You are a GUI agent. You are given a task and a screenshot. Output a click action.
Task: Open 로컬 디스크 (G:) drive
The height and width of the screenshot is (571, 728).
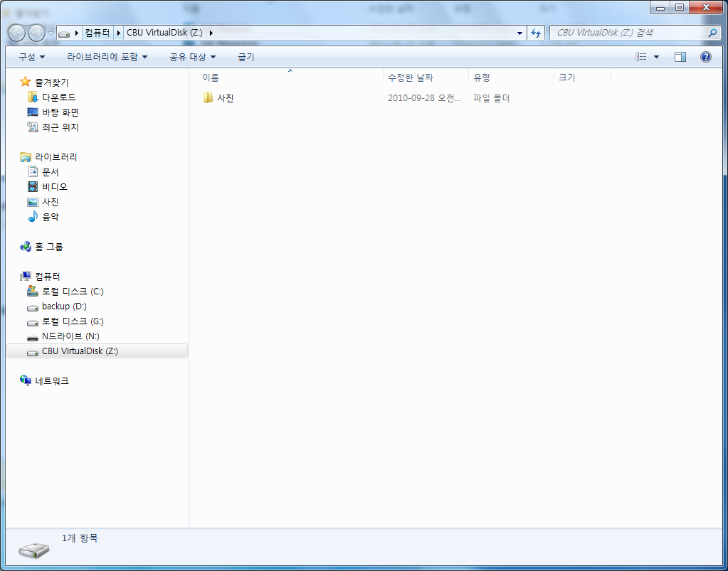point(73,321)
